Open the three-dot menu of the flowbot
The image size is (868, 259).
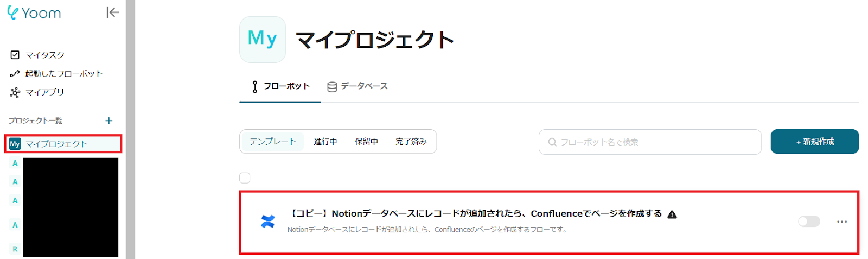[842, 222]
